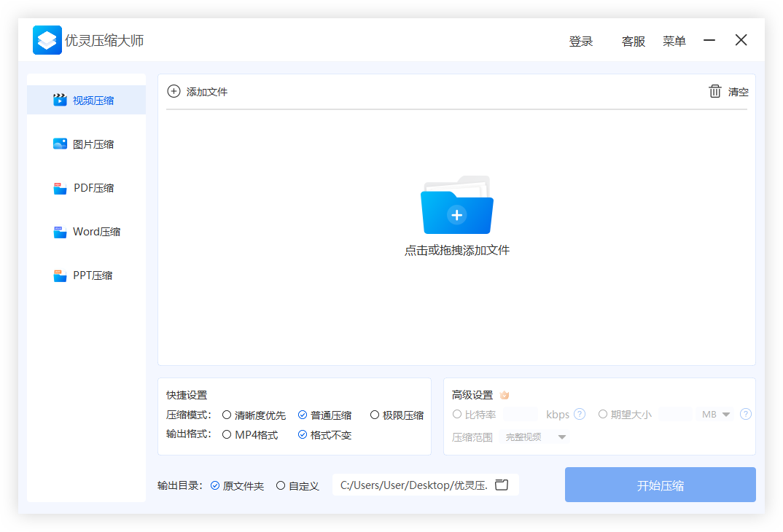783x532 pixels.
Task: Click the VIP crown icon beside 高级设置
Action: pos(505,395)
